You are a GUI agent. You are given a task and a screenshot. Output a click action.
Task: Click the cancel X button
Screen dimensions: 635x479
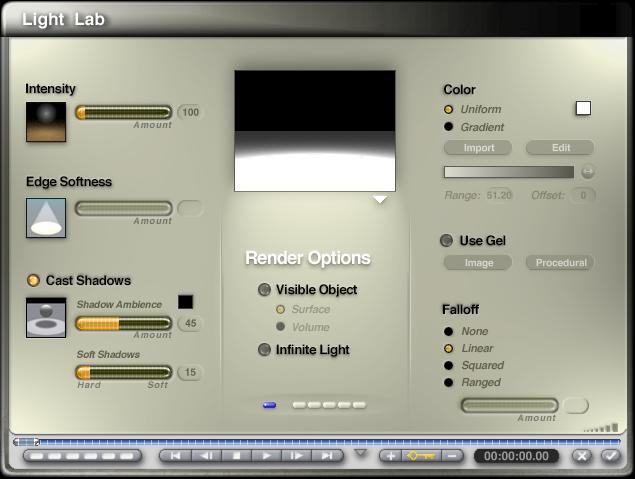pyautogui.click(x=583, y=456)
